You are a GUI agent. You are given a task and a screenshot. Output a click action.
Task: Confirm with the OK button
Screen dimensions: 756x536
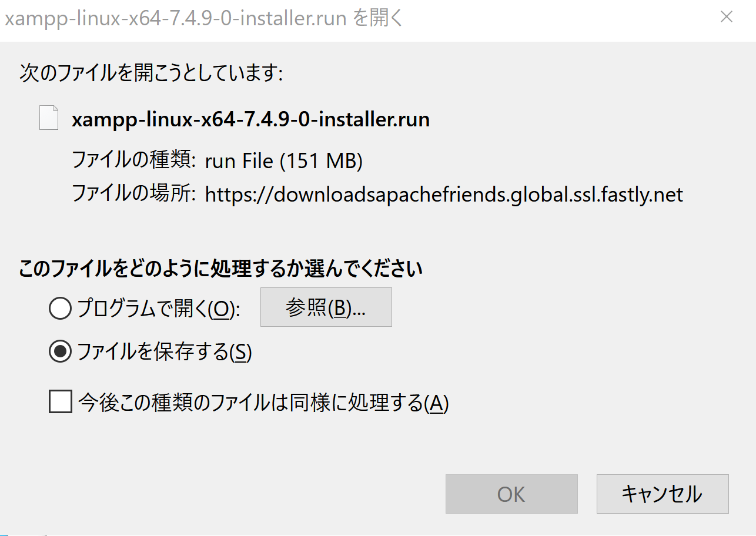(x=511, y=494)
